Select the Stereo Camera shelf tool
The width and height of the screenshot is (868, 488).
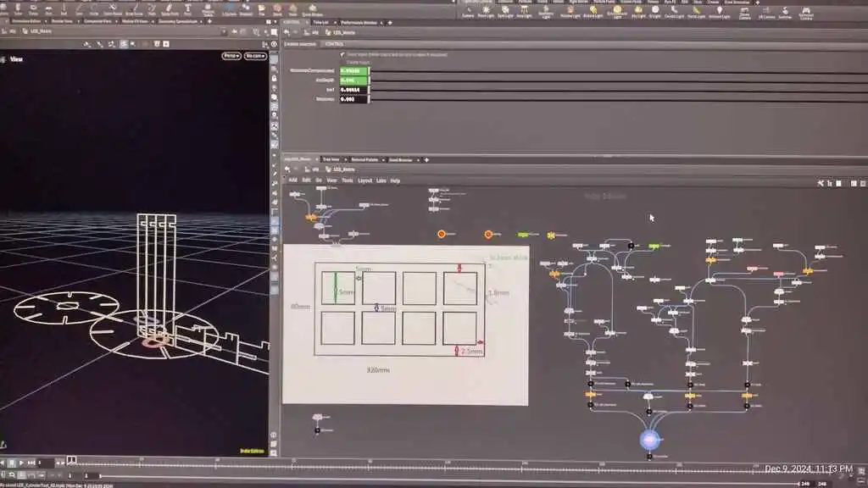click(744, 13)
